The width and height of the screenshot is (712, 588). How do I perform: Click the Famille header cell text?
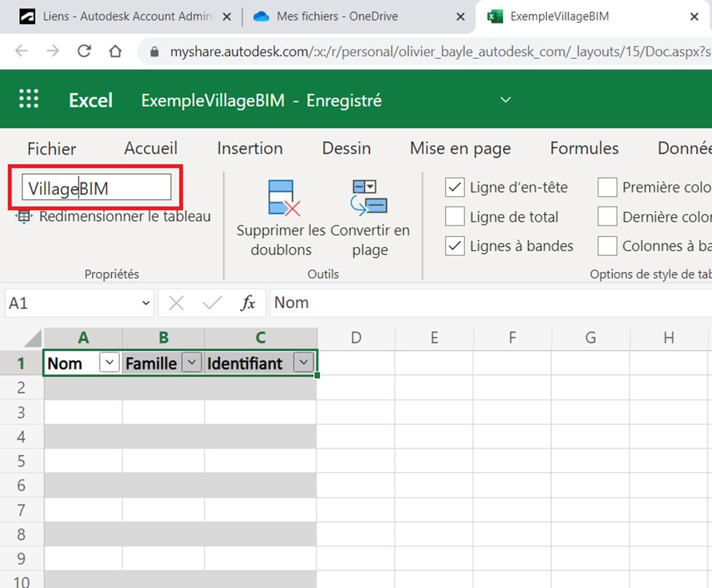(x=151, y=363)
